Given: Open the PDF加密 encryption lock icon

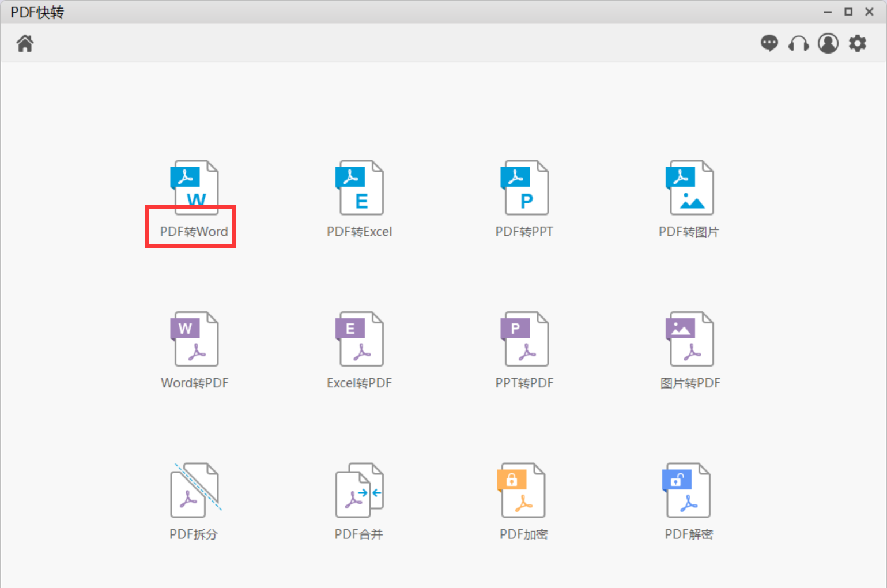Looking at the screenshot, I should (x=522, y=490).
